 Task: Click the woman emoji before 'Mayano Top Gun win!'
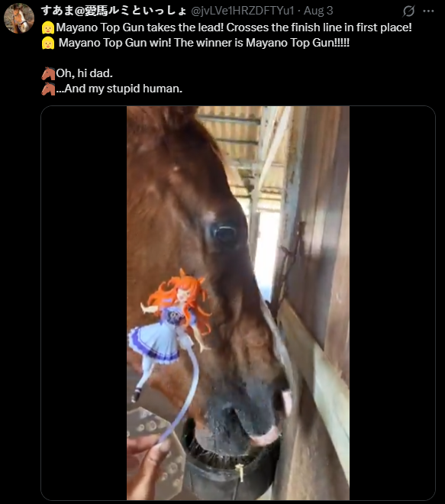coord(48,43)
